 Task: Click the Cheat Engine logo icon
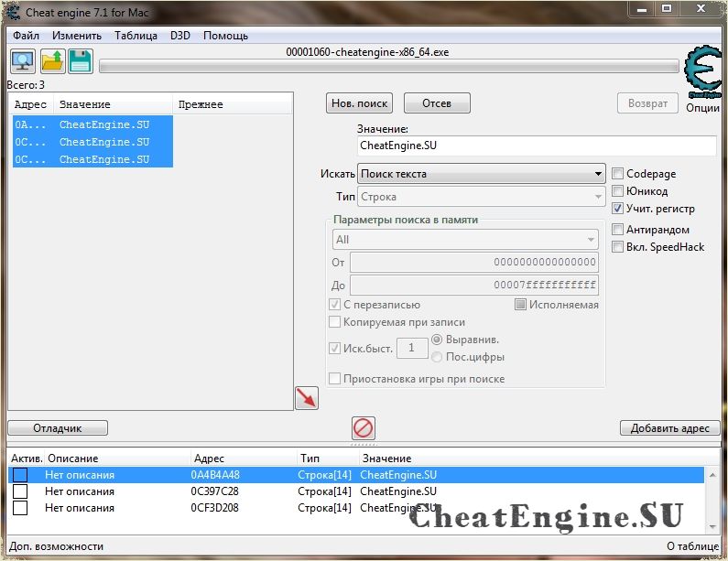point(703,72)
